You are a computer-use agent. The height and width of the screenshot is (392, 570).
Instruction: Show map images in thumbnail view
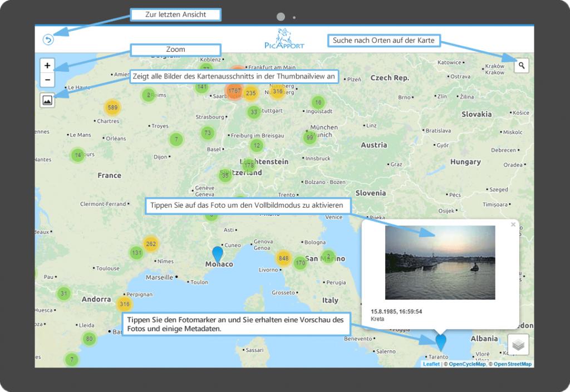pyautogui.click(x=47, y=100)
